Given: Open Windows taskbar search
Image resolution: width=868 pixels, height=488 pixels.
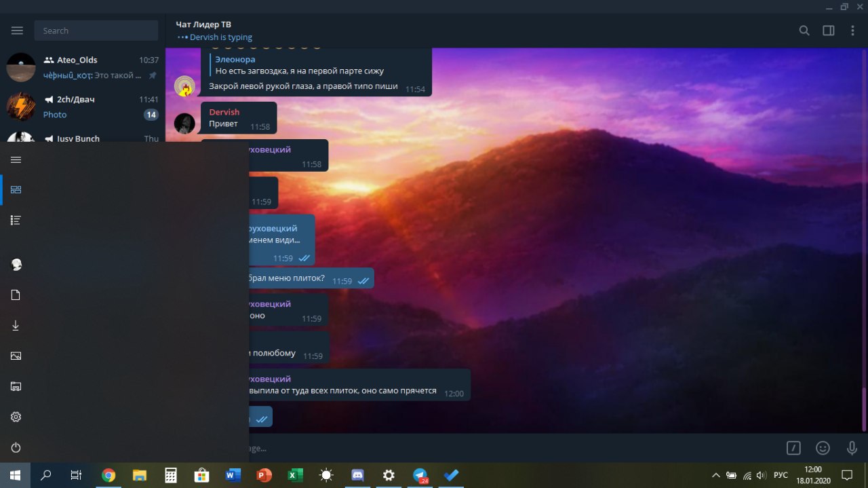Looking at the screenshot, I should pyautogui.click(x=46, y=475).
